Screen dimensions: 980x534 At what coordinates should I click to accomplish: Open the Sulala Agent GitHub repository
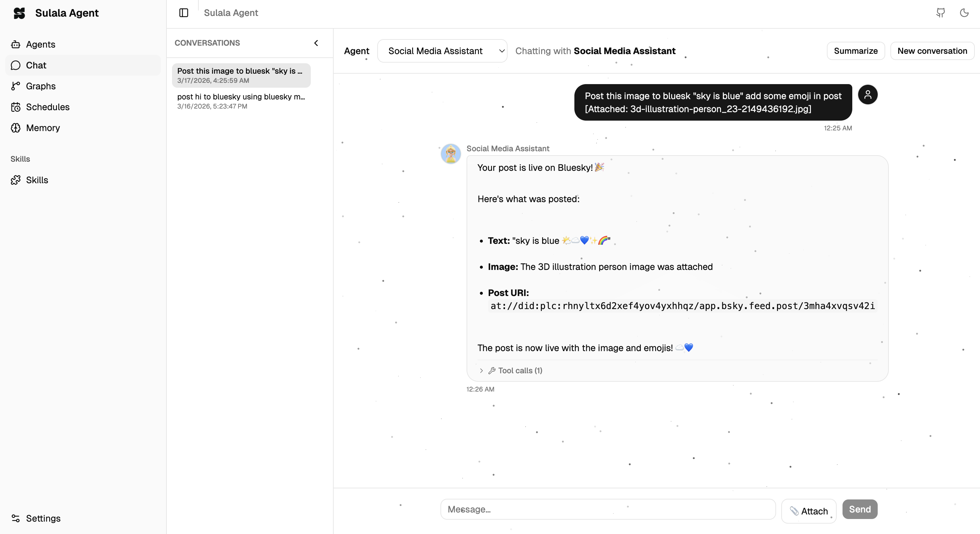click(x=941, y=13)
